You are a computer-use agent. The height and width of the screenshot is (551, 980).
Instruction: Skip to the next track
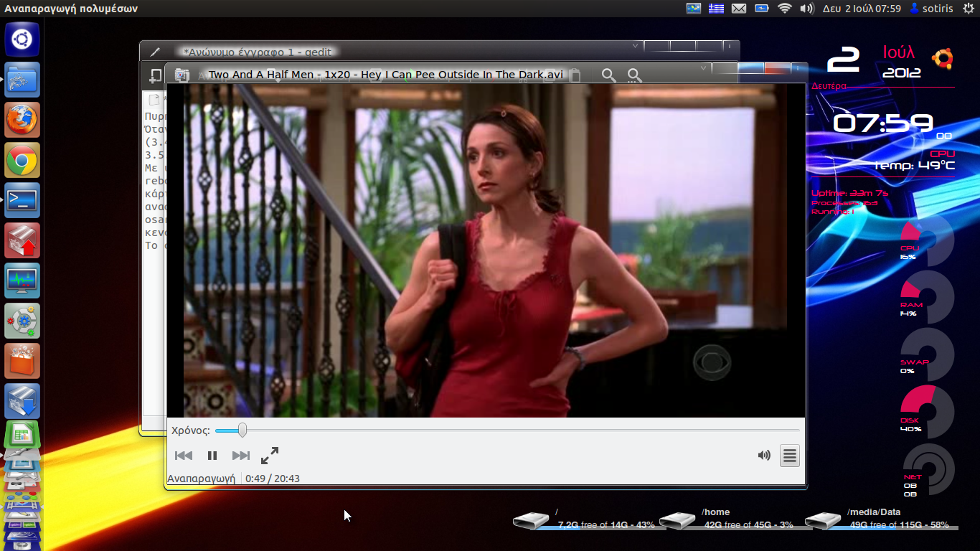point(241,456)
